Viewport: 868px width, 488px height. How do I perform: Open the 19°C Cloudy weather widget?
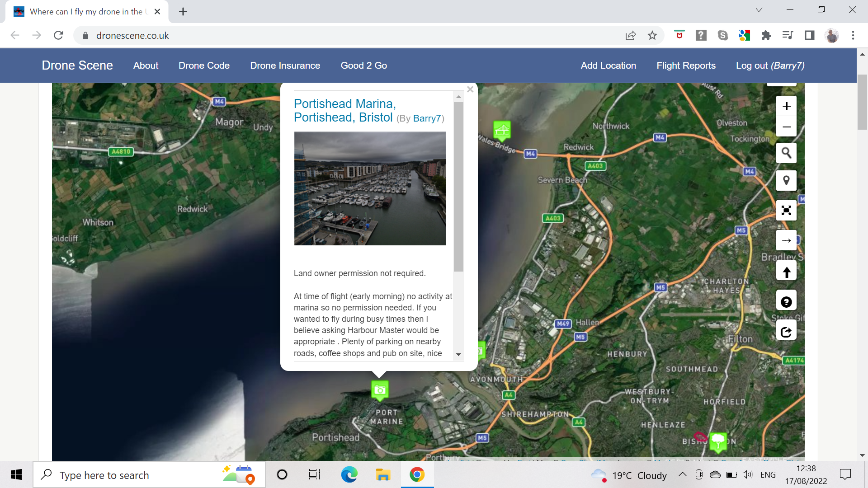pyautogui.click(x=629, y=475)
